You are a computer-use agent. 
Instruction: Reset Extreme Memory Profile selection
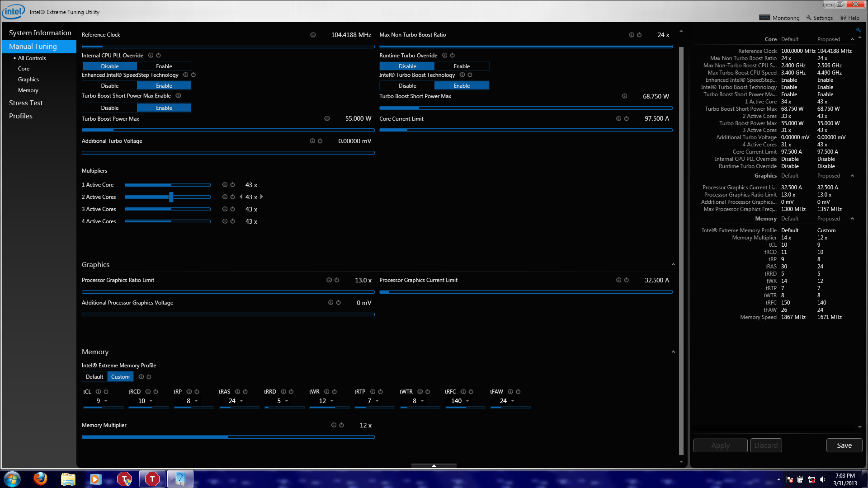[x=149, y=377]
